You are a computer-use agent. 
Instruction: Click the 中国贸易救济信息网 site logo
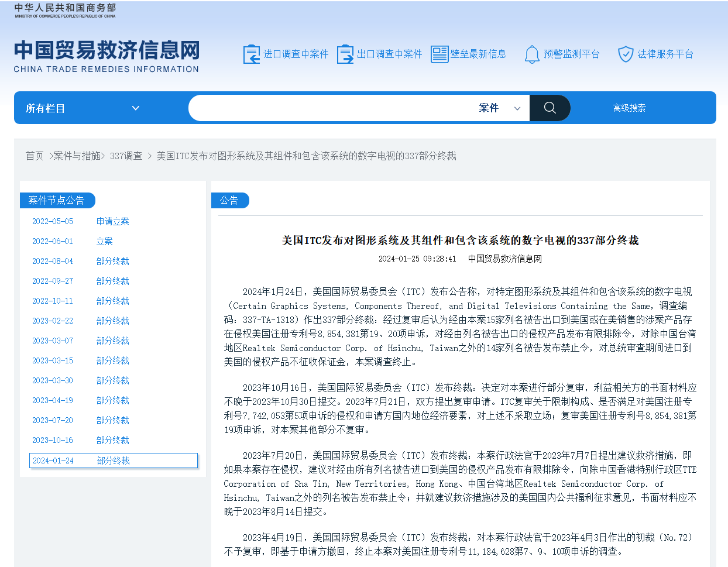[107, 56]
